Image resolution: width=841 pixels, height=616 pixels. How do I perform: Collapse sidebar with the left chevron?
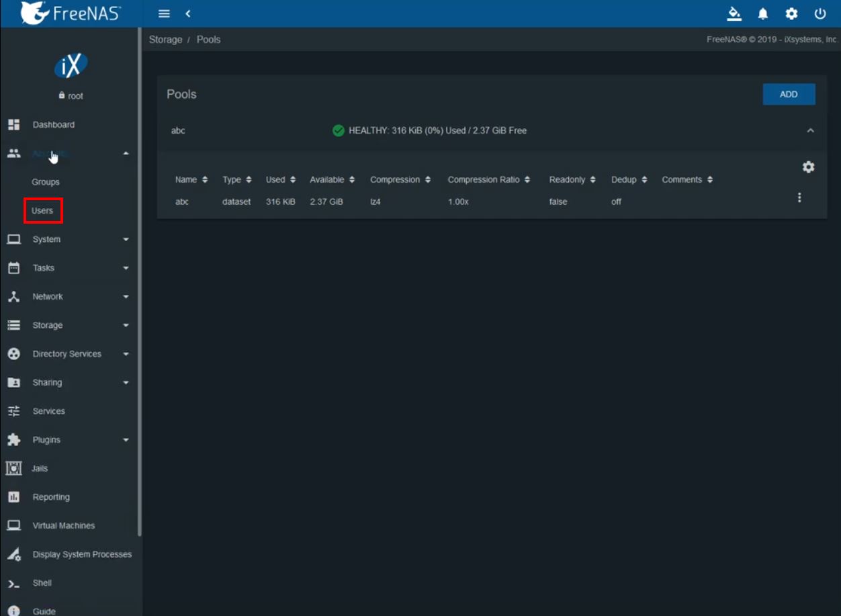(x=188, y=13)
